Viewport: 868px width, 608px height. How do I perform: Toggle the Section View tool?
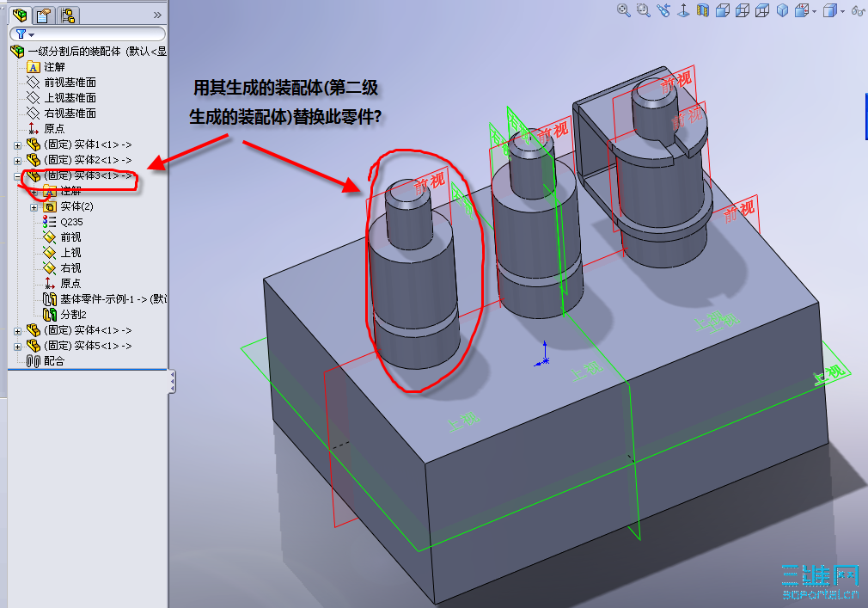(x=703, y=10)
